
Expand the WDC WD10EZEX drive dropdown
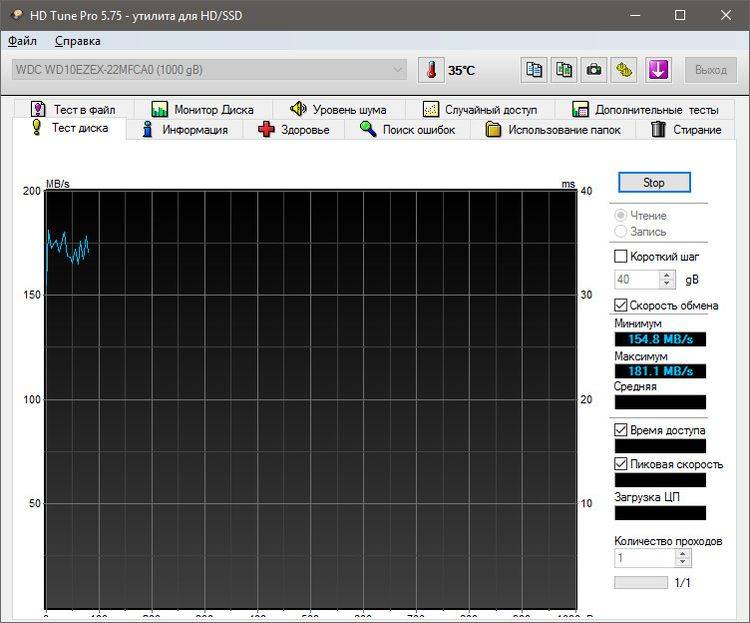(x=398, y=70)
